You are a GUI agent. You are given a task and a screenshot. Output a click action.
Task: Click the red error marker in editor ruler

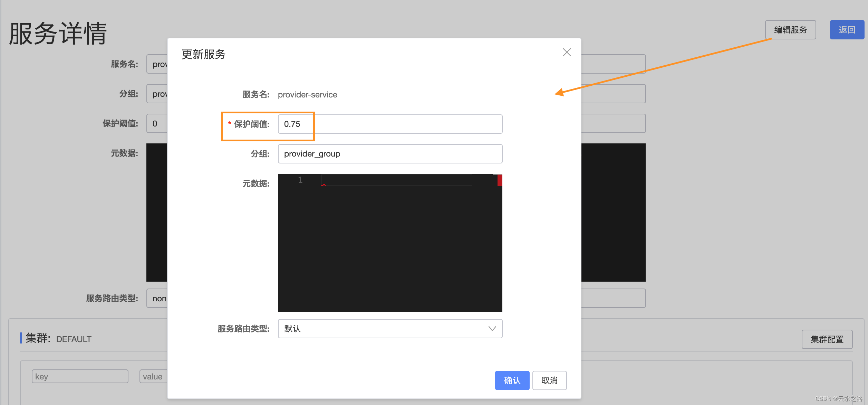point(500,181)
